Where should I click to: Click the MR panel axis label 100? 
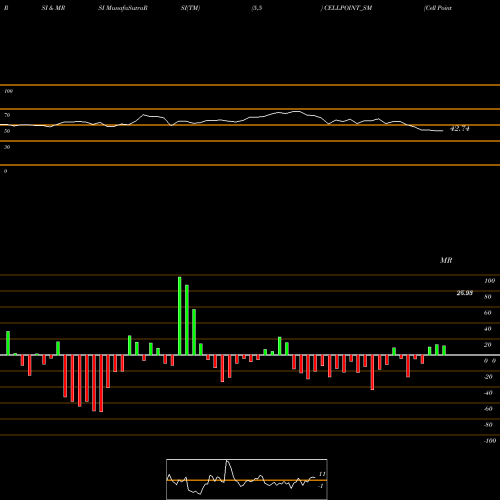pyautogui.click(x=490, y=281)
